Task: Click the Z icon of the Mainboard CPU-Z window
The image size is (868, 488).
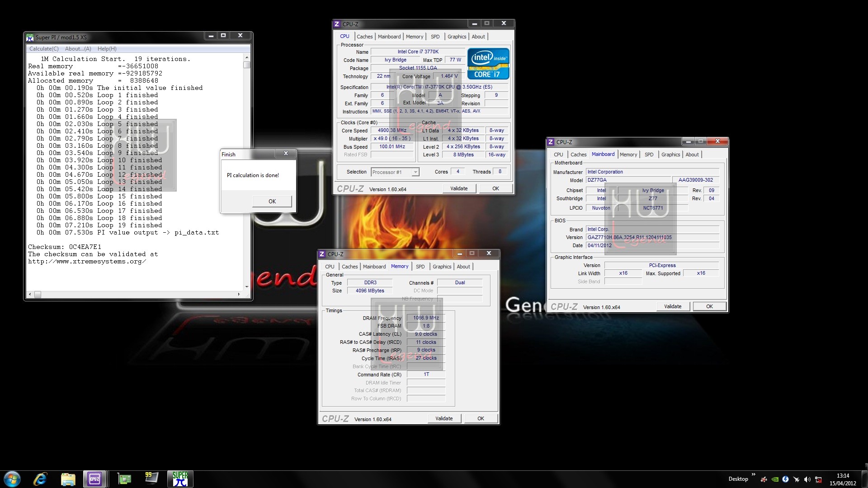Action: [x=551, y=142]
